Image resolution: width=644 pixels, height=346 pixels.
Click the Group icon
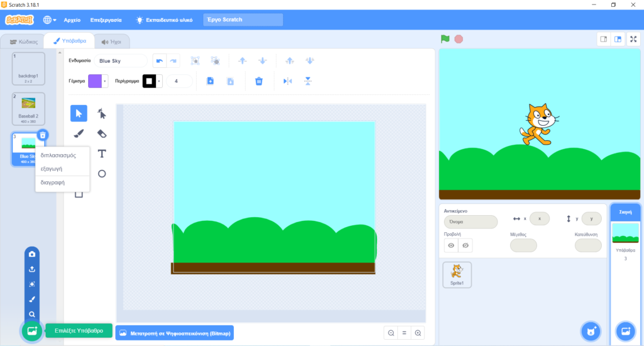(x=195, y=61)
